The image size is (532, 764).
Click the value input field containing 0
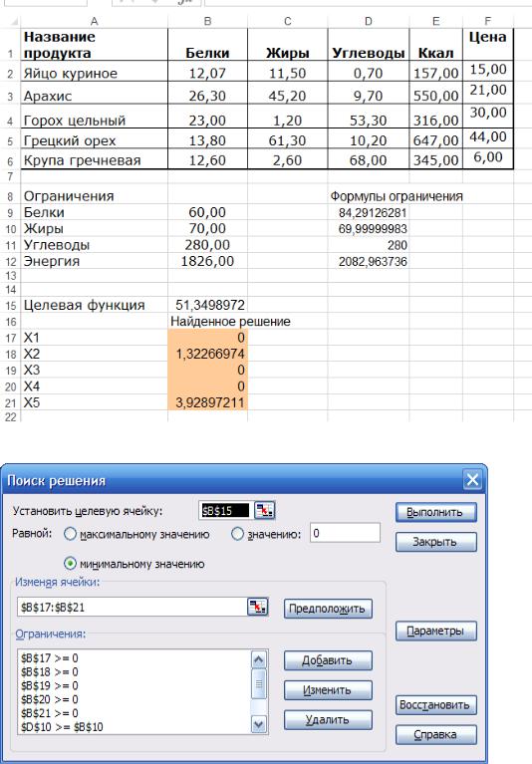coord(345,533)
